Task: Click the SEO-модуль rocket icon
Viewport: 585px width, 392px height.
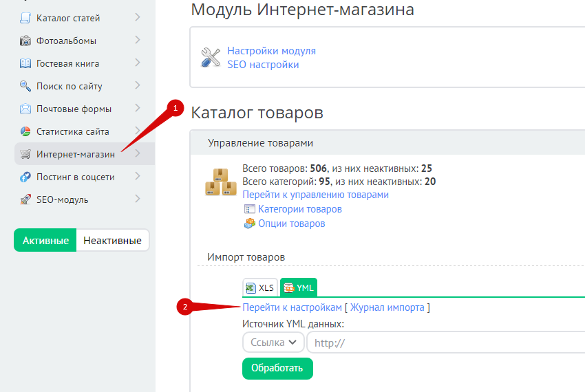Action: click(25, 199)
